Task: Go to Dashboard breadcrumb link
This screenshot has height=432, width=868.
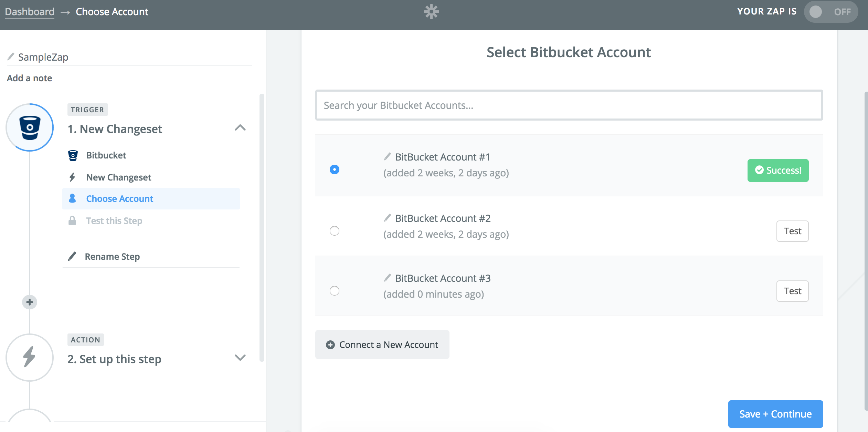Action: click(30, 12)
